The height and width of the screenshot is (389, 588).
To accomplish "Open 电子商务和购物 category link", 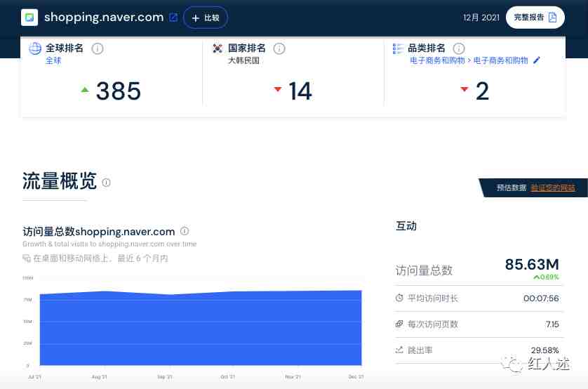I will [437, 60].
